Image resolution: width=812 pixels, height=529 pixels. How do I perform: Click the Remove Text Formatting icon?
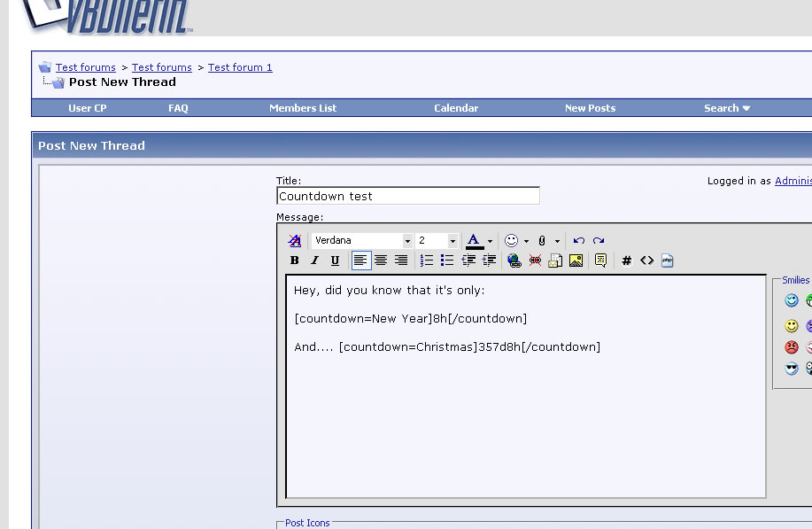point(295,241)
